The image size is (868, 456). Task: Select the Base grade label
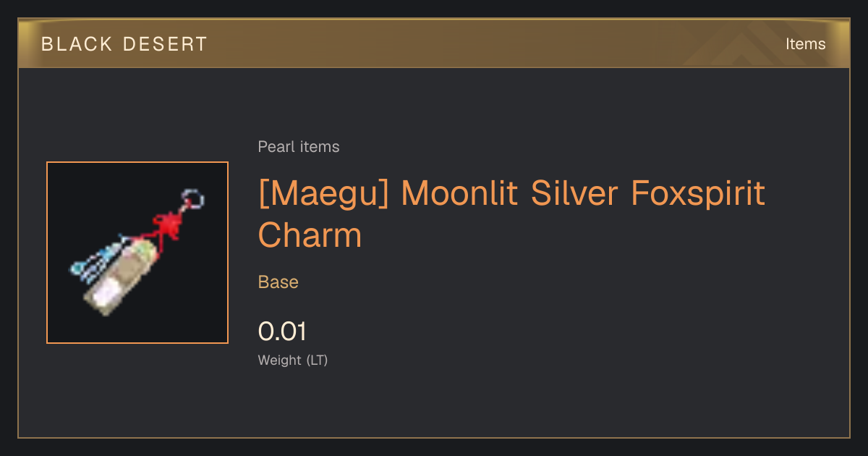coord(278,282)
